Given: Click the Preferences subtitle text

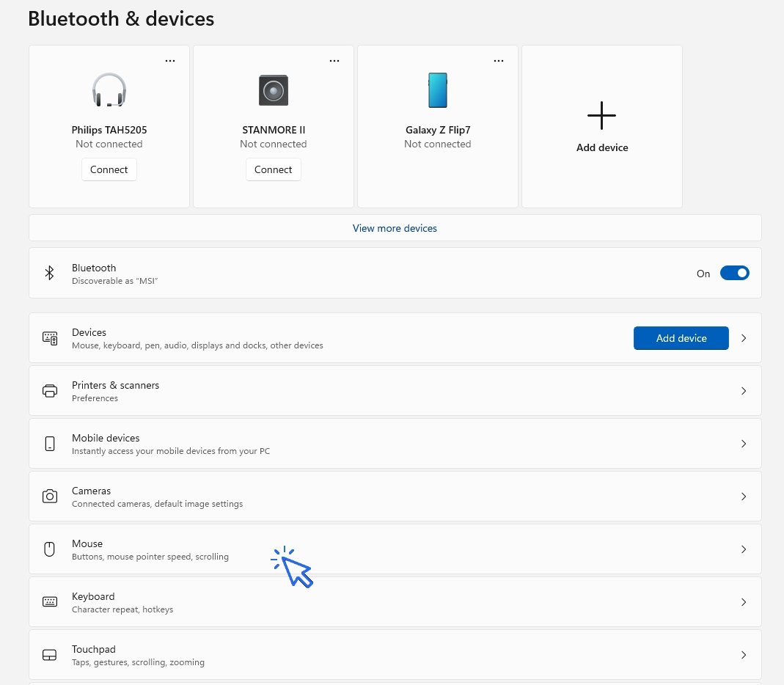Looking at the screenshot, I should pyautogui.click(x=95, y=398).
